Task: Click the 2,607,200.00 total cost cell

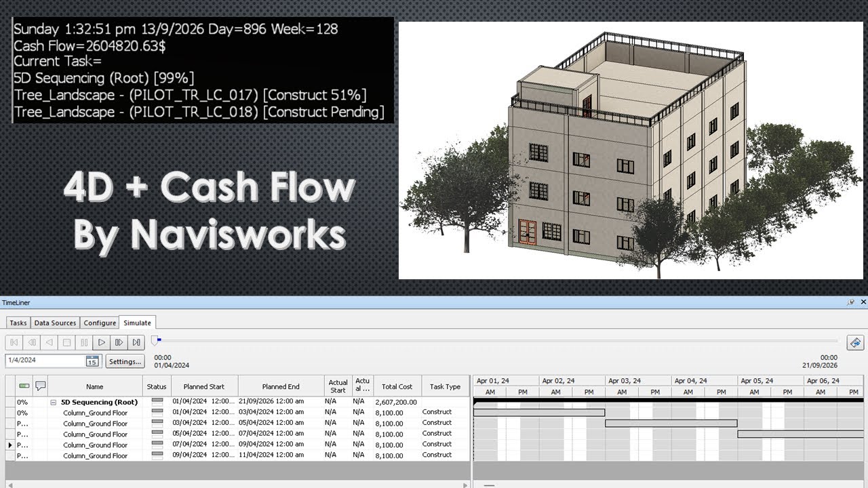Action: [396, 402]
